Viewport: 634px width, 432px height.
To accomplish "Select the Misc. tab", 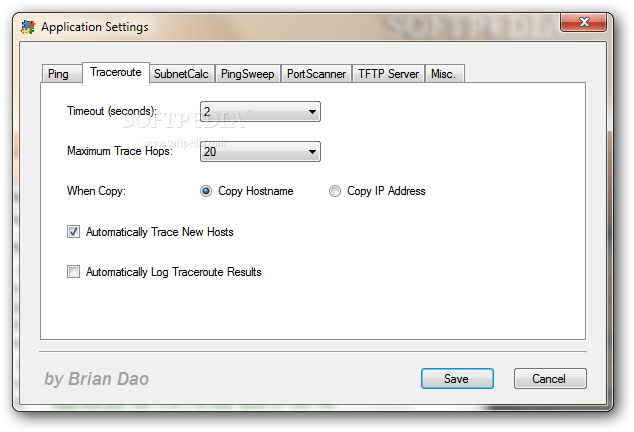I will [x=444, y=74].
